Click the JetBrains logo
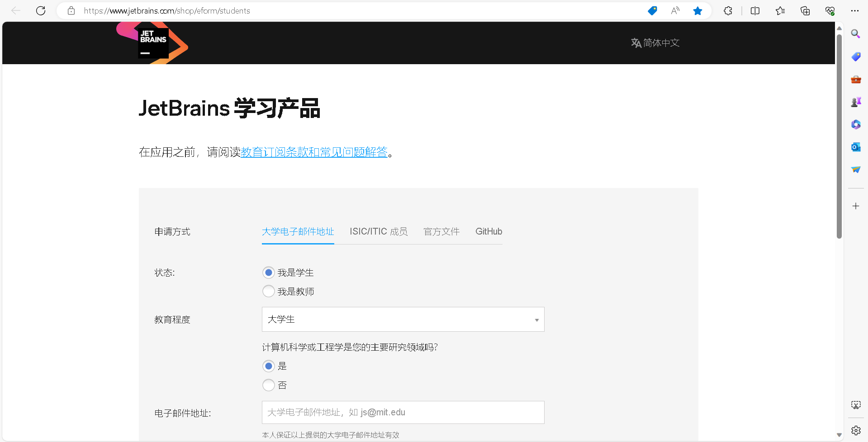Viewport: 868px width, 442px height. click(x=152, y=43)
